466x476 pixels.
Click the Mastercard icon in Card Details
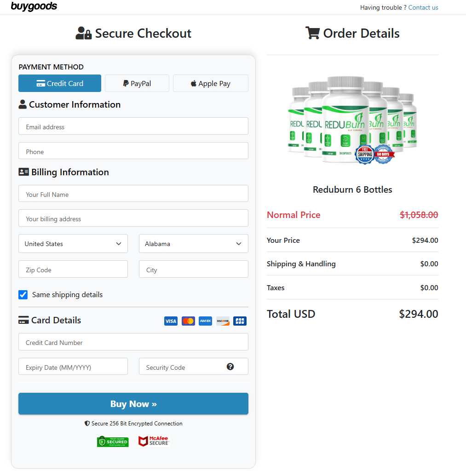188,321
